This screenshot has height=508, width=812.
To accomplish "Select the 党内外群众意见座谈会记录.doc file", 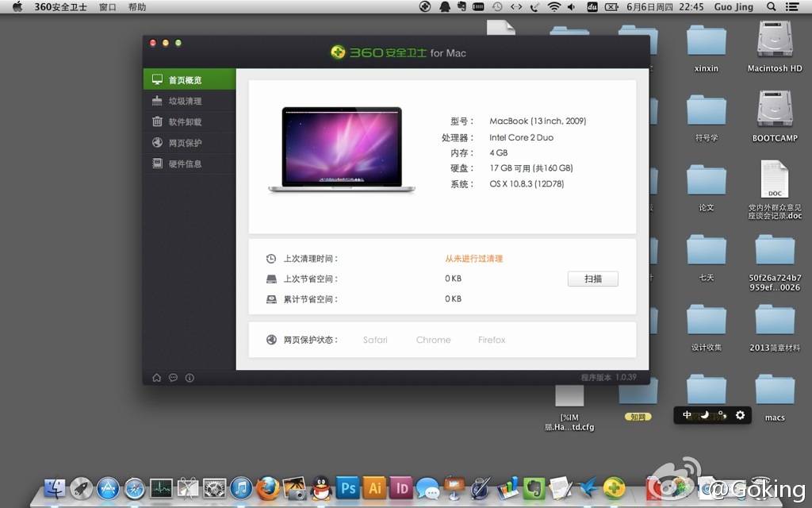I will [775, 190].
